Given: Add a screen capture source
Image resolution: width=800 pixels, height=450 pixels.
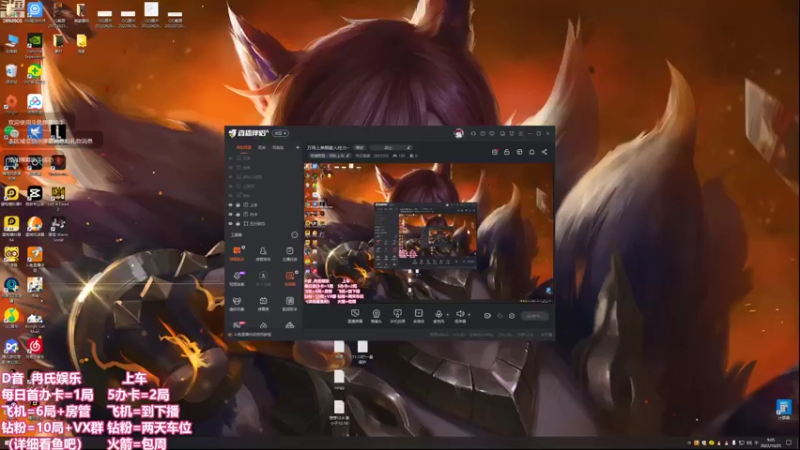Looking at the screenshot, I should pyautogui.click(x=355, y=316).
